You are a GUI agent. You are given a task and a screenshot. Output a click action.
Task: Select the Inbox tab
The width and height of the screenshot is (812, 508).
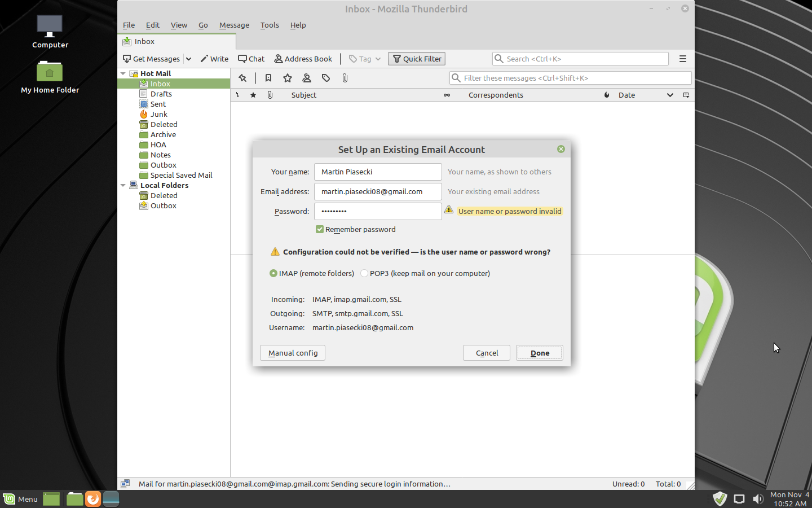click(x=176, y=41)
